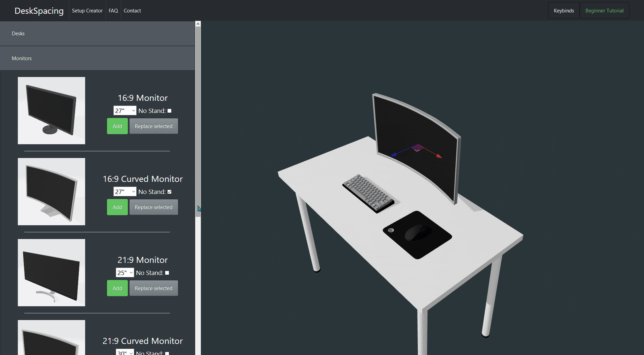The width and height of the screenshot is (644, 355).
Task: Click the 16:9 Monitor thumbnail image
Action: click(x=51, y=111)
